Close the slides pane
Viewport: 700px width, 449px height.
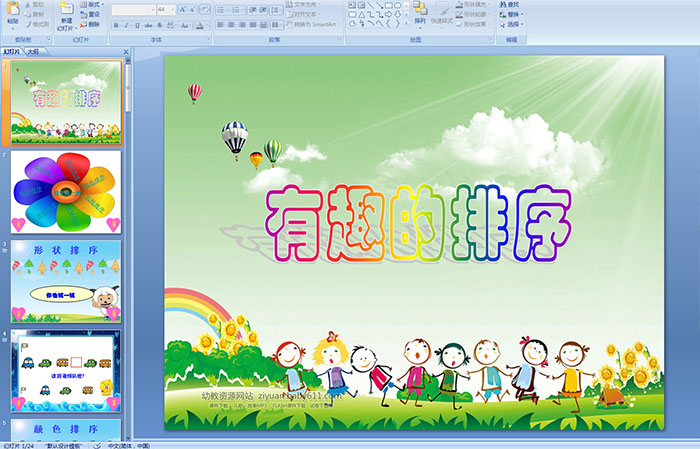tap(126, 52)
